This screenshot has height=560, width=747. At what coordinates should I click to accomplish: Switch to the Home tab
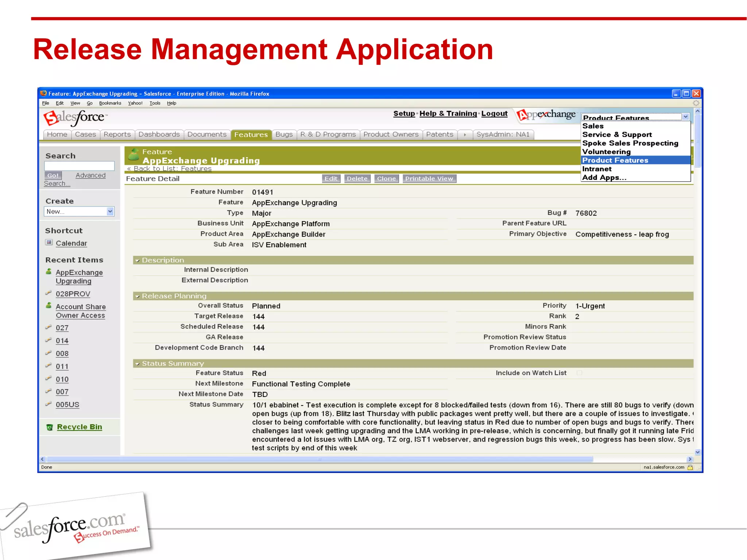click(57, 135)
